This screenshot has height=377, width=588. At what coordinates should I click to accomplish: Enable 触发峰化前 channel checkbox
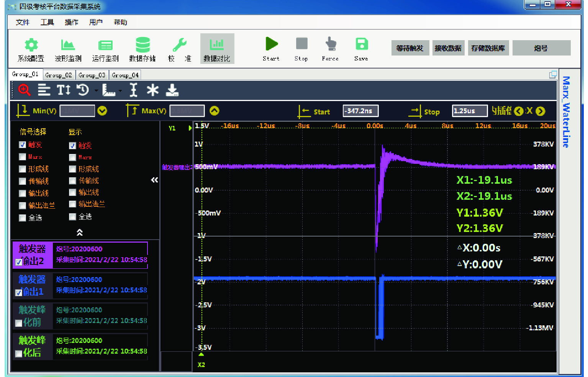(x=18, y=323)
